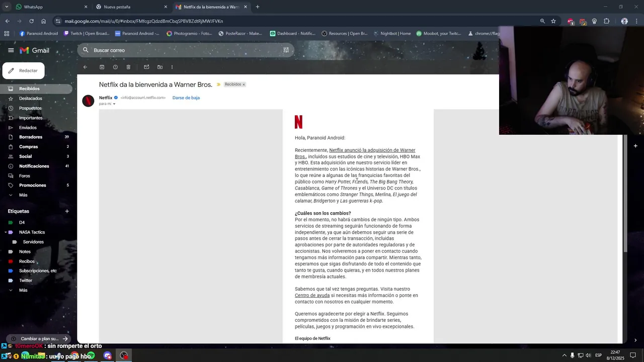Click Cambiar a plan su... upgrade button
The image size is (644, 362).
[x=39, y=339]
